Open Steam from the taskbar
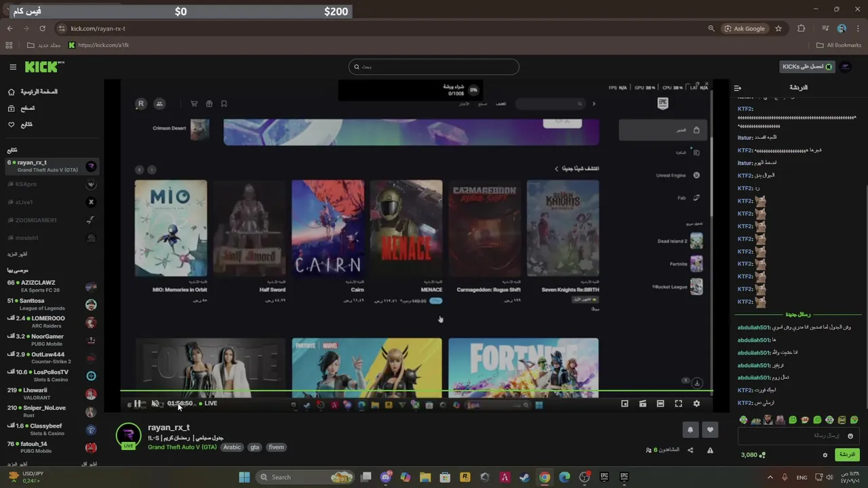The height and width of the screenshot is (488, 868). pos(524,477)
